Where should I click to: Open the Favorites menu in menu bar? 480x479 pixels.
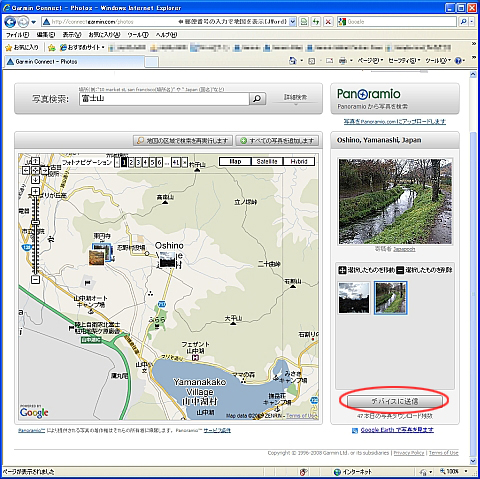coord(104,35)
